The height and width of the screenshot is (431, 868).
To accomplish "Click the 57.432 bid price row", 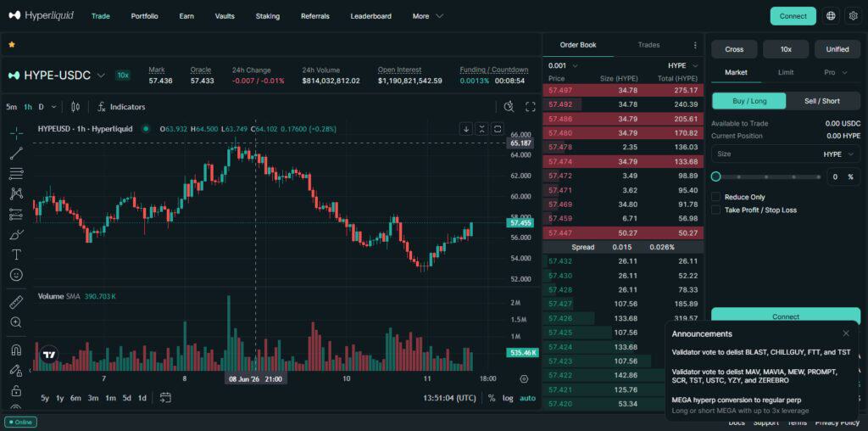I will (x=623, y=261).
